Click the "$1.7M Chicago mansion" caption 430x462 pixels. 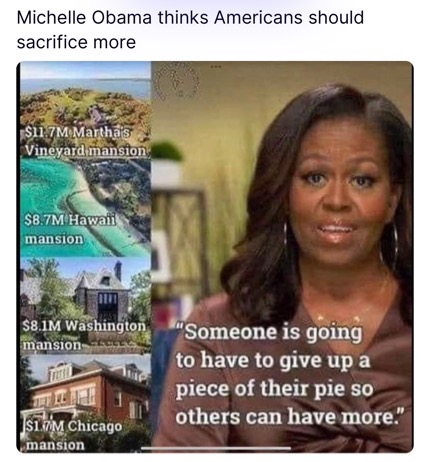(x=73, y=435)
